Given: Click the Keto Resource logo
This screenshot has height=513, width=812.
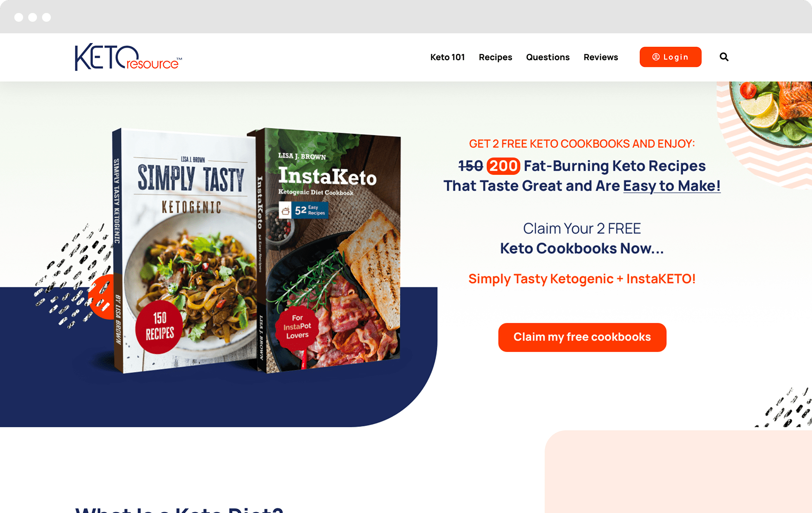Looking at the screenshot, I should pos(128,57).
